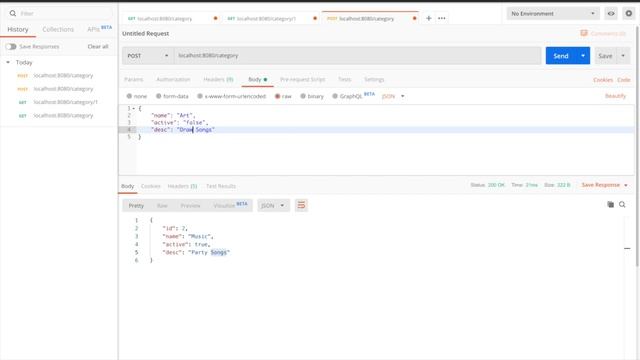Open the Save Response dropdown
Viewport: 640px width, 360px height.
[x=605, y=185]
